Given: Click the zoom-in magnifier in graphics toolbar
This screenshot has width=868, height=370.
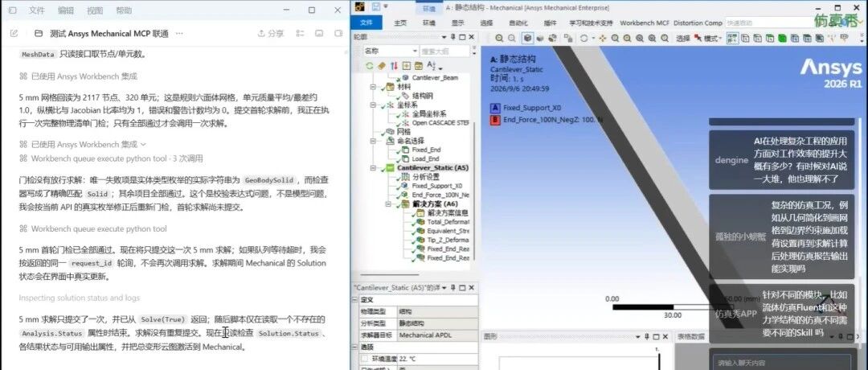Looking at the screenshot, I should [499, 39].
